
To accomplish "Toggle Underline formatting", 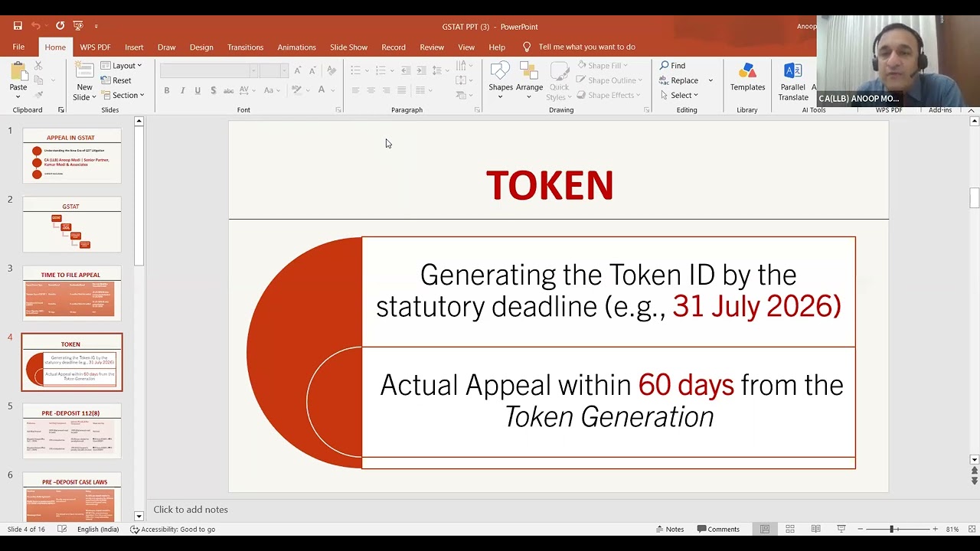I will (x=198, y=90).
